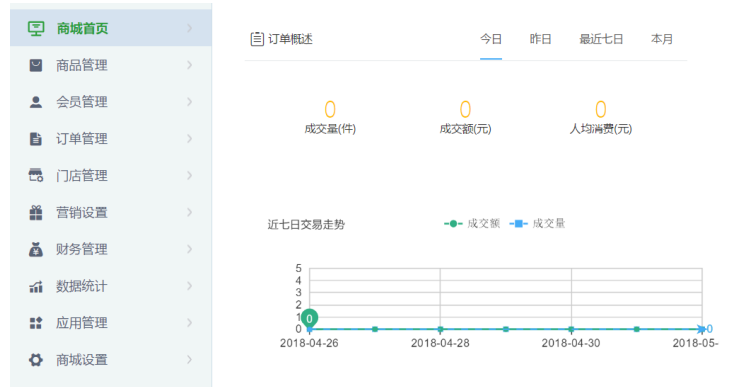Image resolution: width=730 pixels, height=387 pixels.
Task: Click the 2018-04-28 axis label
Action: pyautogui.click(x=440, y=343)
